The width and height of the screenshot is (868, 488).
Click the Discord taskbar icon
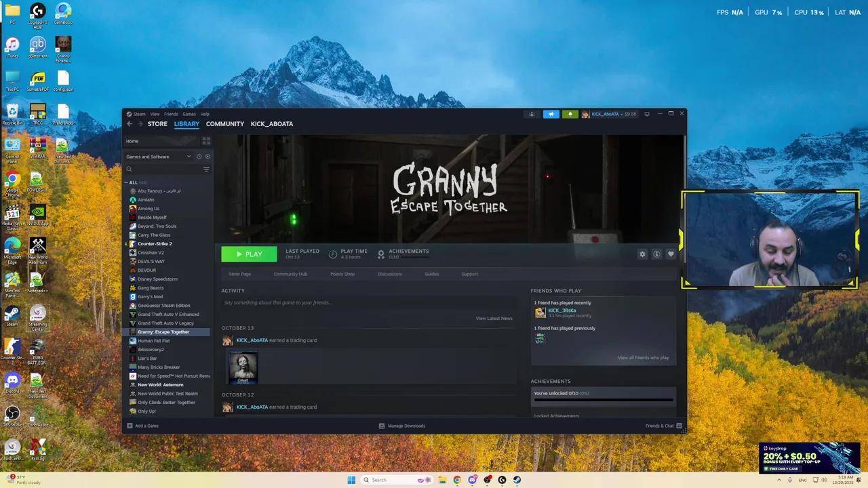tap(472, 480)
